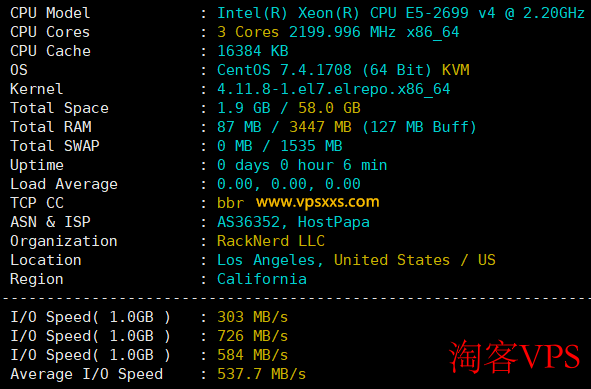Image resolution: width=591 pixels, height=389 pixels.
Task: Click total RAM '3447 MB'
Action: (320, 127)
